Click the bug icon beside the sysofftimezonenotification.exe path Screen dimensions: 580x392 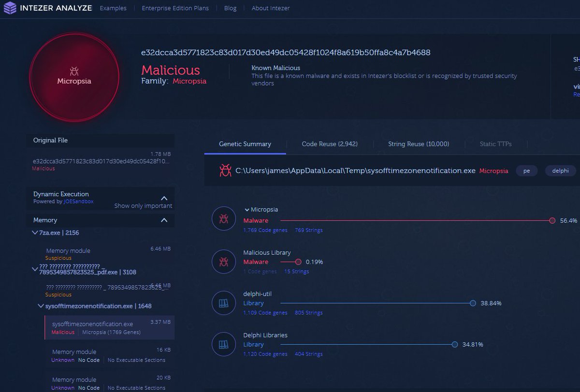tap(225, 170)
